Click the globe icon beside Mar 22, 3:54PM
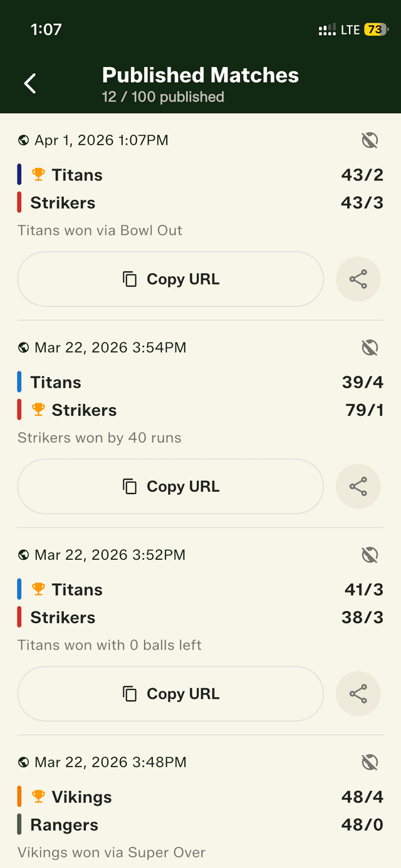This screenshot has width=401, height=868. pos(23,347)
